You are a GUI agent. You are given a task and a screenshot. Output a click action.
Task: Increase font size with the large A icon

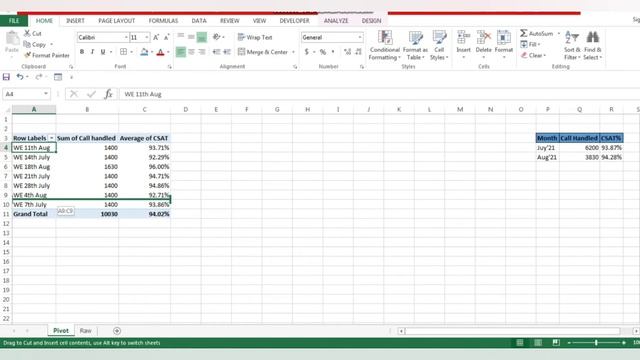tap(156, 38)
